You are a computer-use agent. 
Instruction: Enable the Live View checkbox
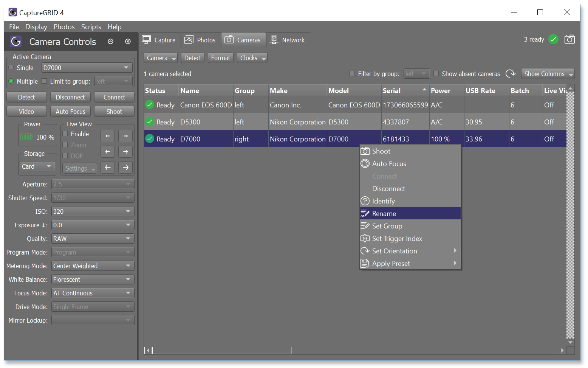(x=65, y=134)
